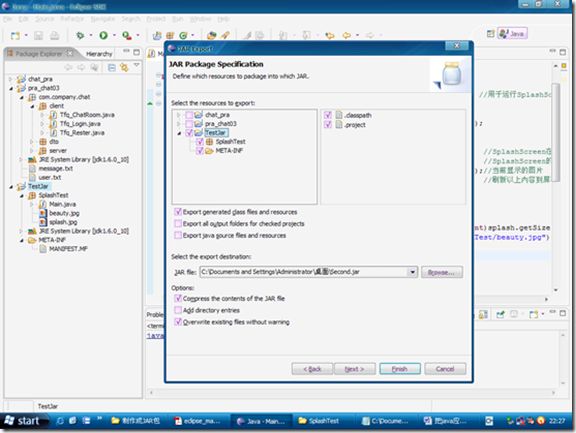Click the Next > button

tap(355, 369)
